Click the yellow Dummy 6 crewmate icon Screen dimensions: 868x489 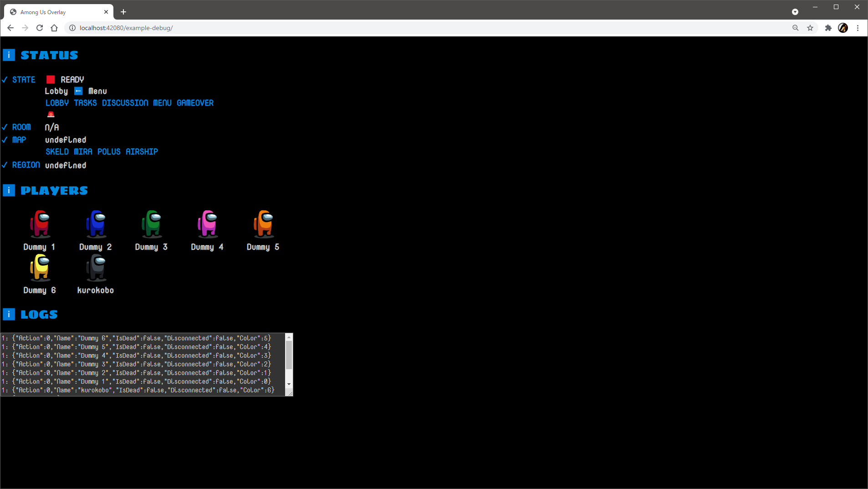point(40,268)
